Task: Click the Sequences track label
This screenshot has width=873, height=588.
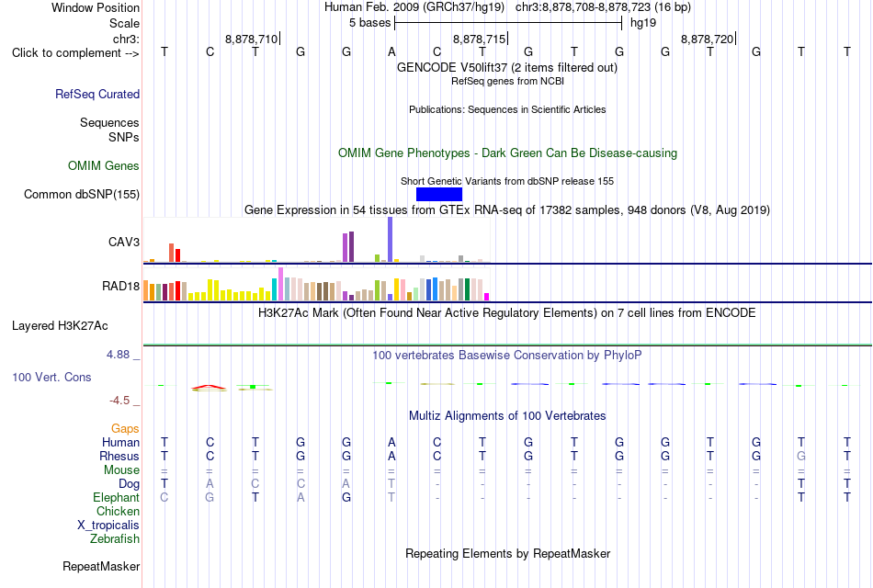Action: 109,122
